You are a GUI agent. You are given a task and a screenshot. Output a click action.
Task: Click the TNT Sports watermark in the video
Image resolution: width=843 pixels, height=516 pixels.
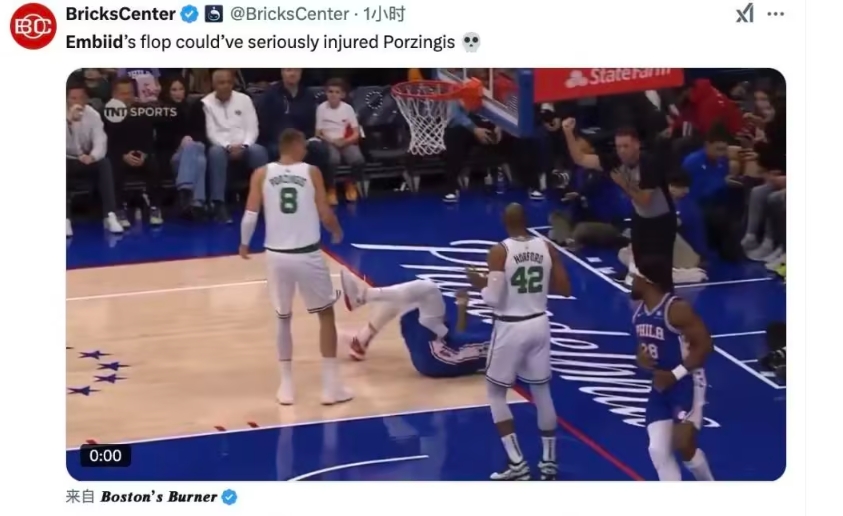pos(140,111)
